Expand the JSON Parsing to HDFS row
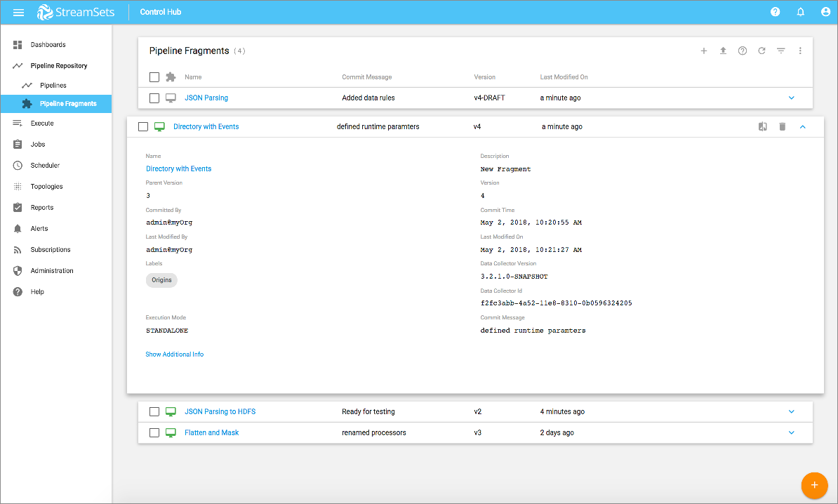 pos(791,412)
